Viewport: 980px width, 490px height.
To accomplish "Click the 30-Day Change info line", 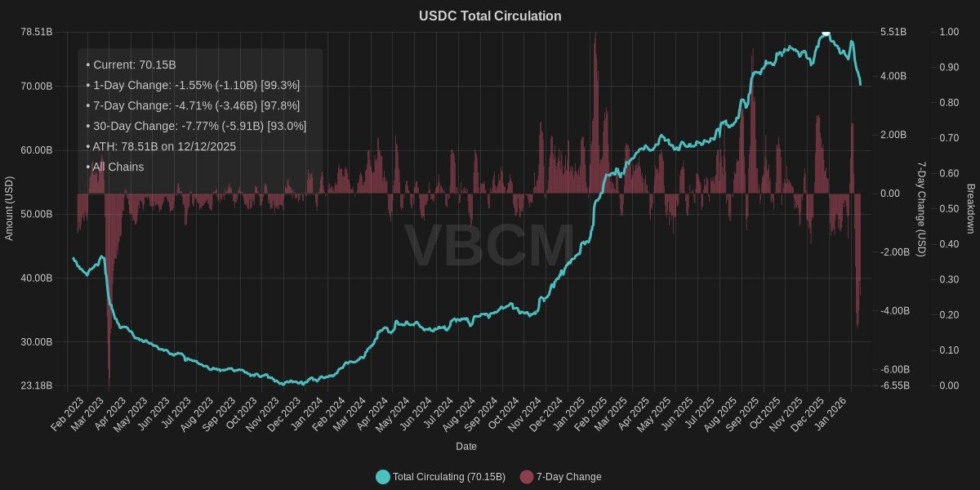I will click(x=196, y=126).
